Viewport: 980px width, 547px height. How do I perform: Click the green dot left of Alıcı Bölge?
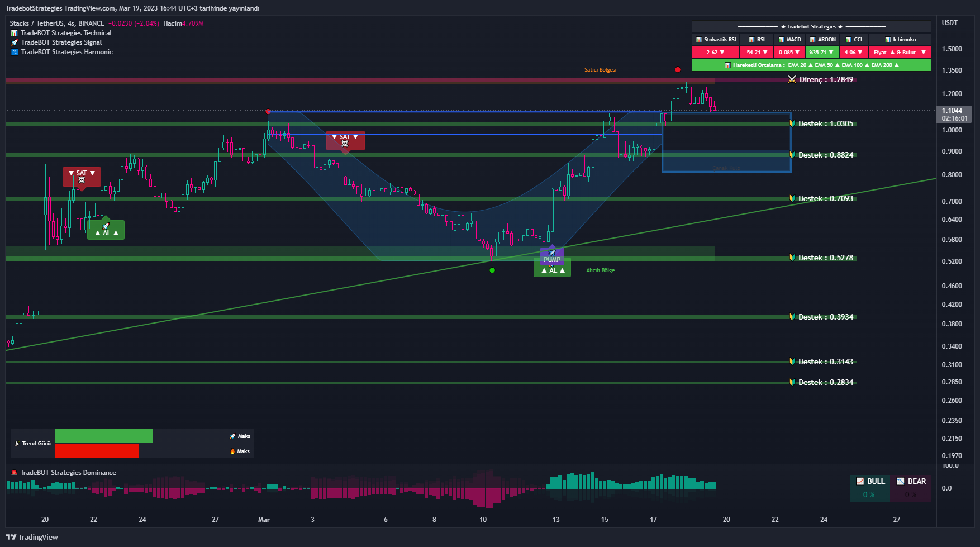pyautogui.click(x=492, y=270)
